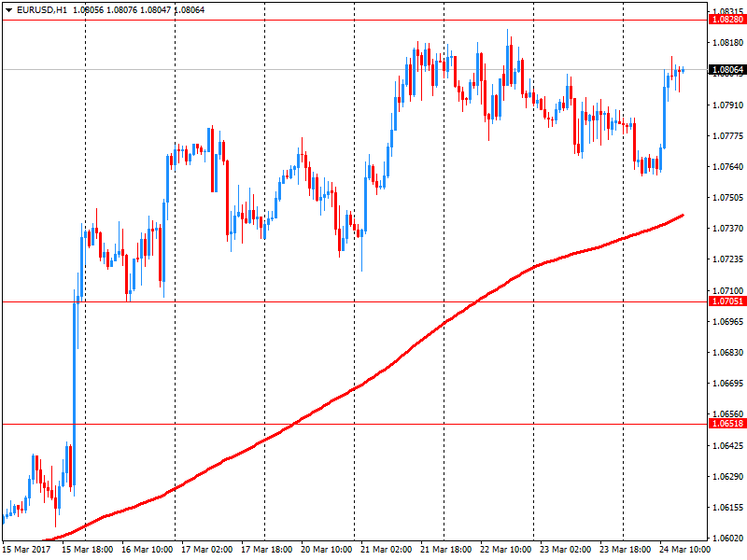Click the 1.07235 price scale value
The height and width of the screenshot is (560, 747).
(727, 259)
